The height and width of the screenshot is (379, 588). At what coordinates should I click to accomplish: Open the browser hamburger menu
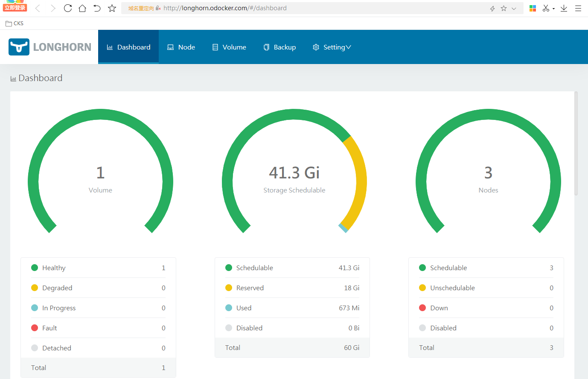pos(578,8)
